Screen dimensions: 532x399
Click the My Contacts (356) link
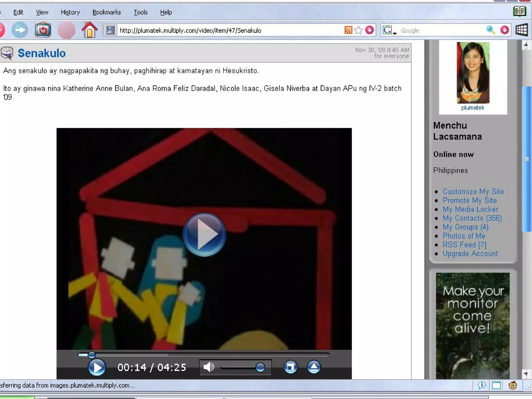472,218
